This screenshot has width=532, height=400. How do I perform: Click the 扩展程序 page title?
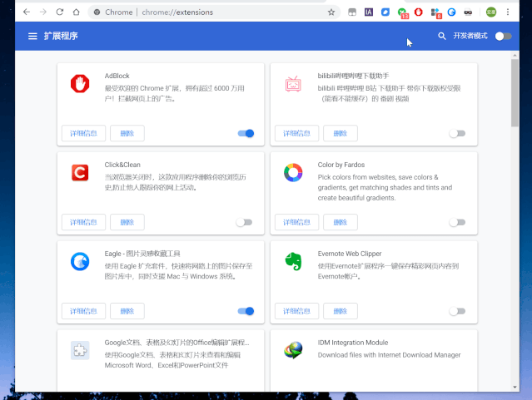click(x=61, y=36)
